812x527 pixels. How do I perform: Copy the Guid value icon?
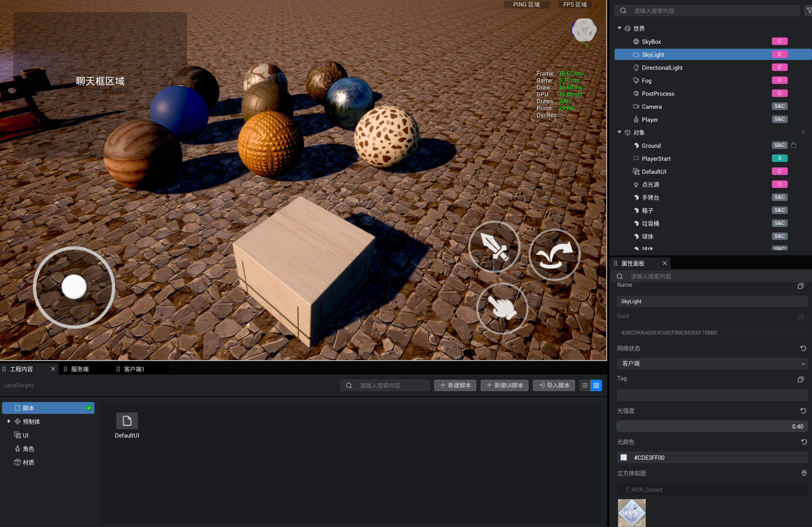click(x=800, y=317)
